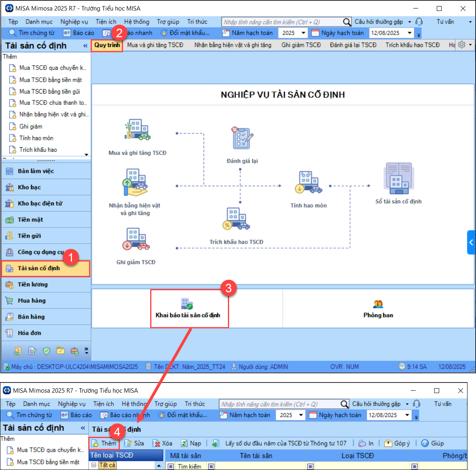Switch to the Ghi giảm TSCĐ tab
476x470 pixels.
(301, 45)
